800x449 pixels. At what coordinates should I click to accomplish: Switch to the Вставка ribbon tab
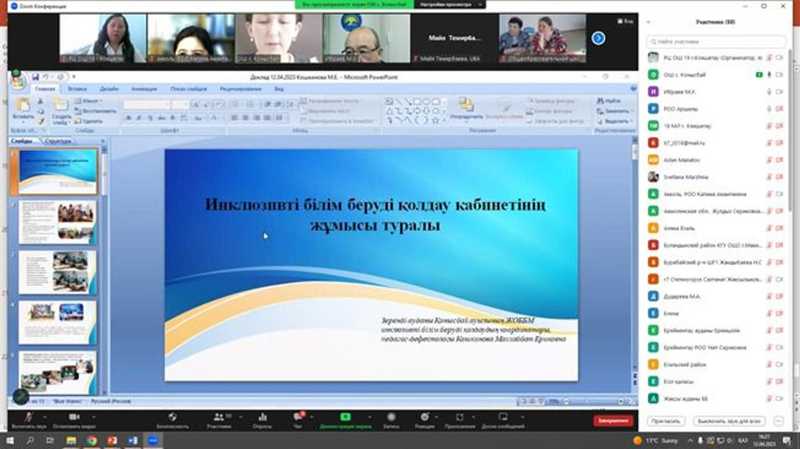pos(77,89)
